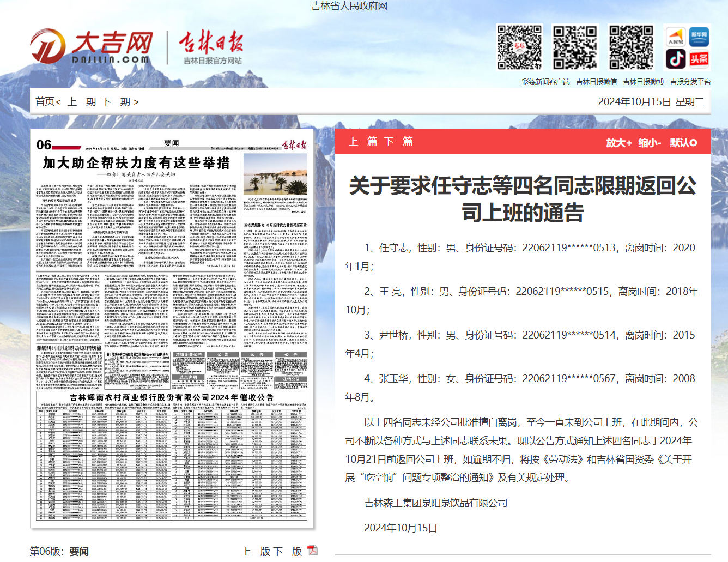Click the 大吉网 dnjilin.com logo
Image resolution: width=728 pixels, height=562 pixels.
point(92,47)
